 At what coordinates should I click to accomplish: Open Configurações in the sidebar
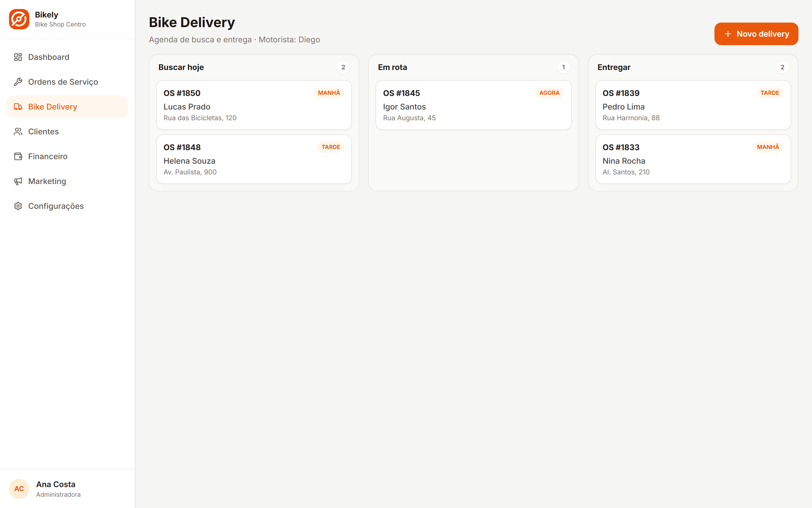(x=67, y=206)
